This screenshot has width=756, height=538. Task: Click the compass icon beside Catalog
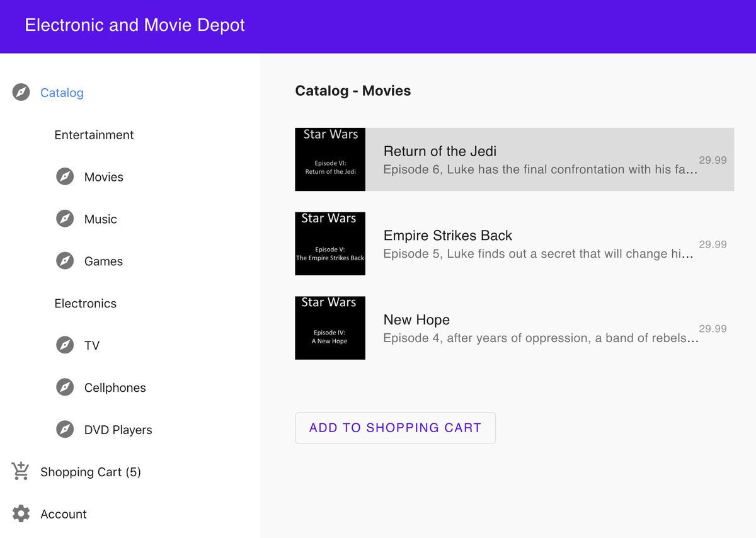click(x=21, y=93)
